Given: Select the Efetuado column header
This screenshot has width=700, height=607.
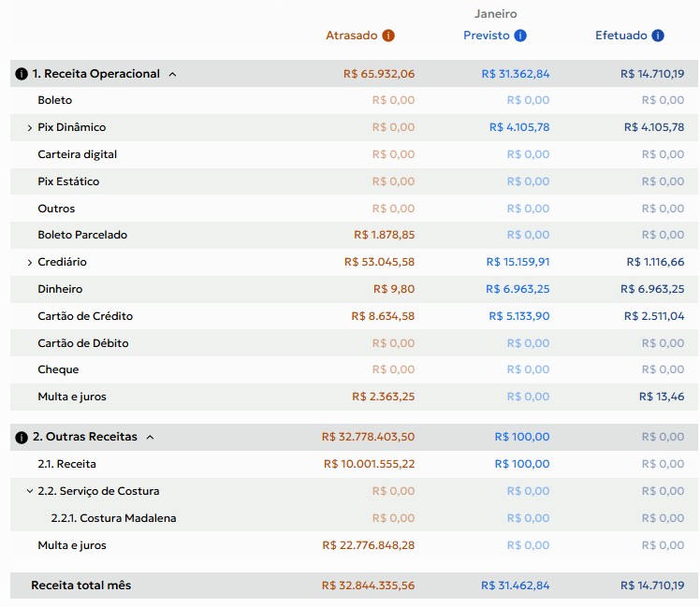Looking at the screenshot, I should pos(621,36).
